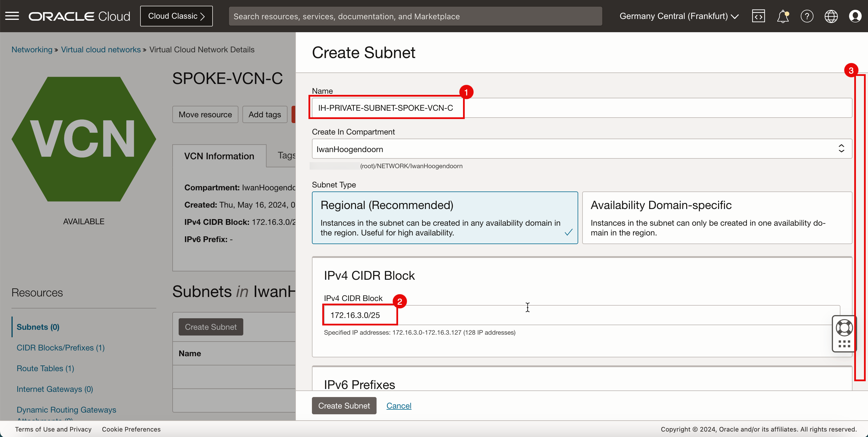Screen dimensions: 868x437
Task: Open the language globe selector
Action: pos(831,16)
